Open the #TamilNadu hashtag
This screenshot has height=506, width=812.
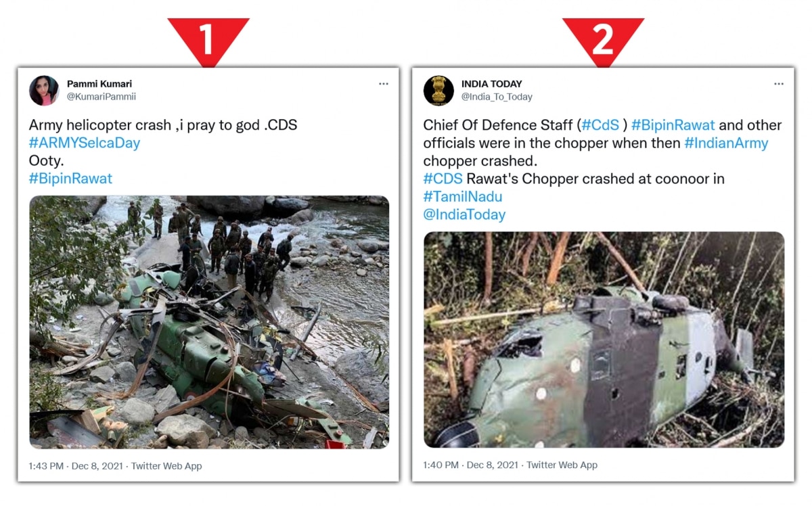pos(463,197)
